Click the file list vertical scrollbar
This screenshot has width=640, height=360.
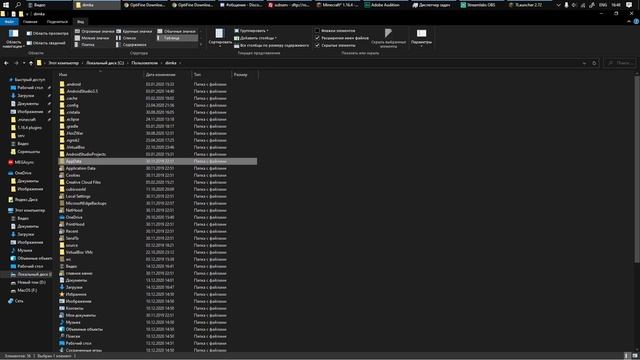pos(637,169)
